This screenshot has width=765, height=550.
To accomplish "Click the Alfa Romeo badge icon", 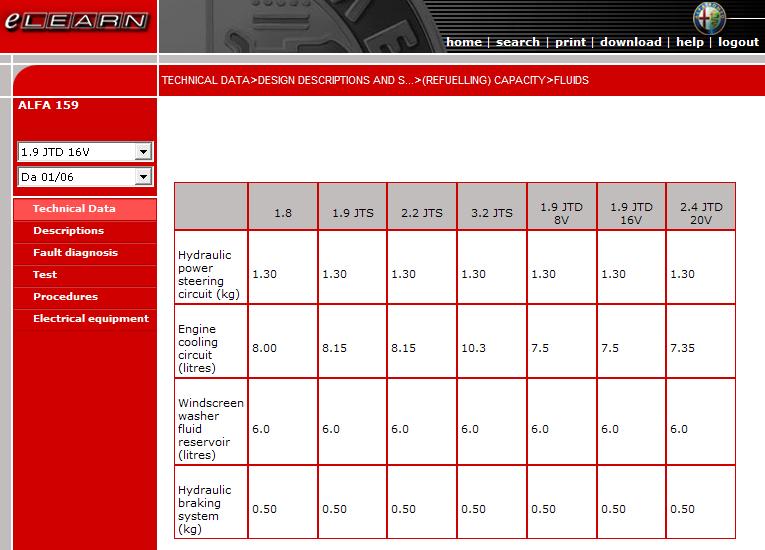I will pyautogui.click(x=709, y=18).
